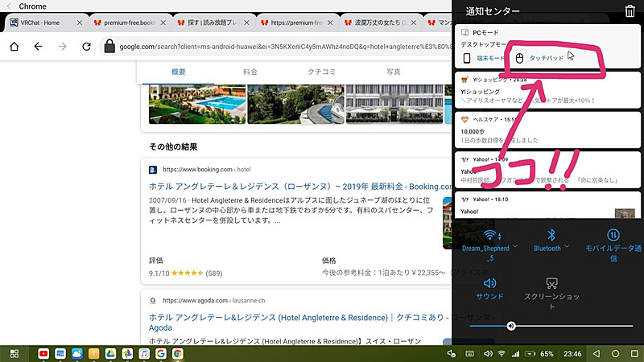The width and height of the screenshot is (644, 362).
Task: Open the Booking.com ホテル アングレテーレ link
Action: (x=300, y=187)
